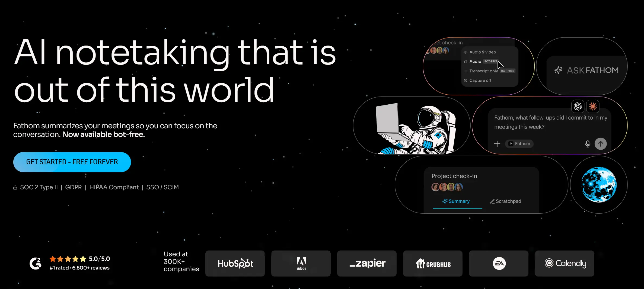Screen dimensions: 644x289
Task: Click the Claude starburst icon
Action: 593,106
